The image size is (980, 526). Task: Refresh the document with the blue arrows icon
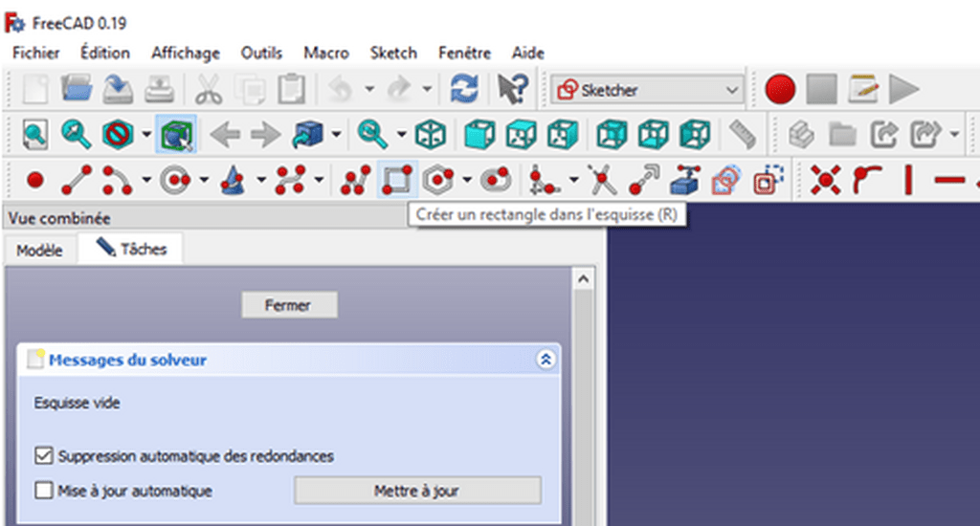pyautogui.click(x=464, y=89)
